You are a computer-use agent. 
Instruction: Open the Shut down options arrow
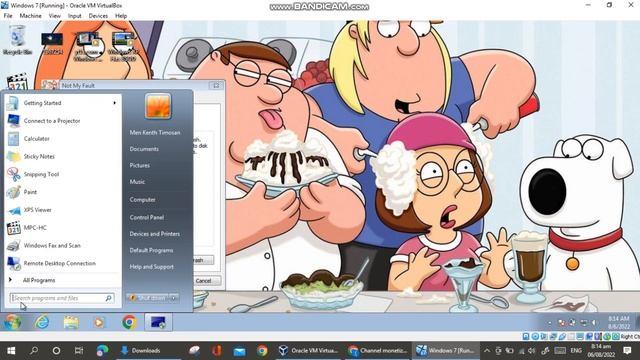pyautogui.click(x=174, y=298)
